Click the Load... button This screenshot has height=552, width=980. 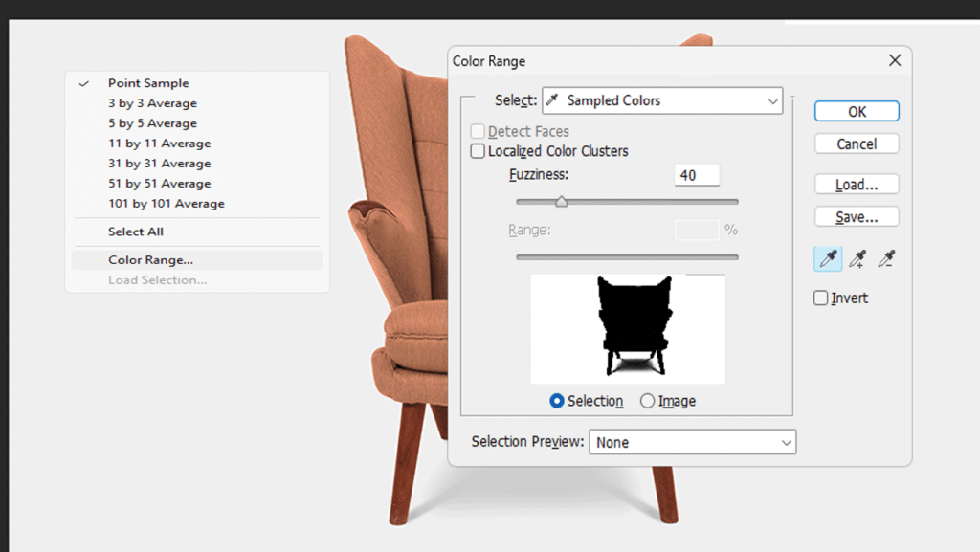pyautogui.click(x=857, y=185)
